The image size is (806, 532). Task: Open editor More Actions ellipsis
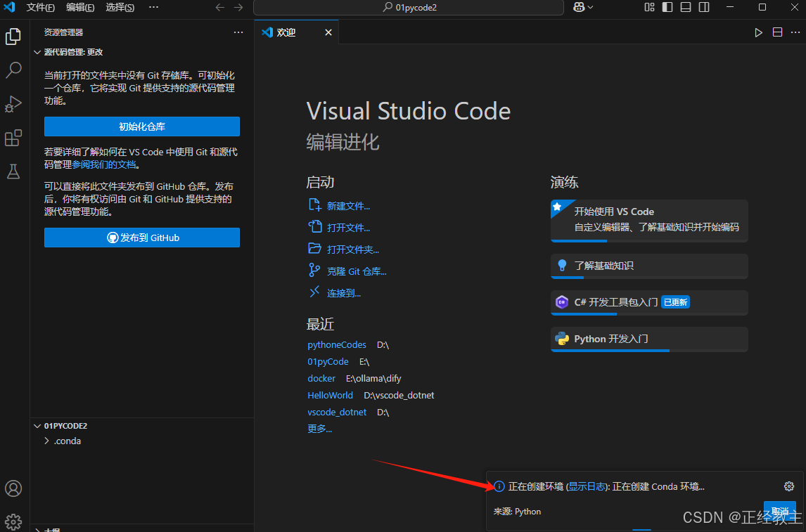pos(795,32)
